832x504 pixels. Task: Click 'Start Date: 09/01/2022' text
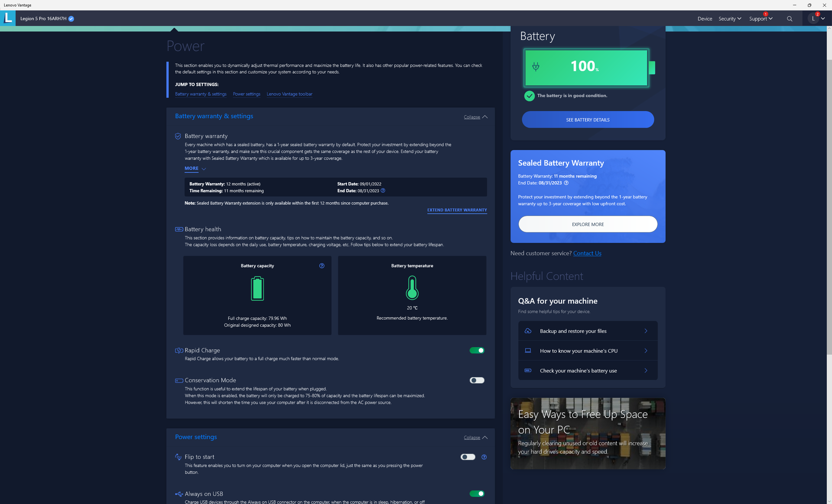pos(359,184)
